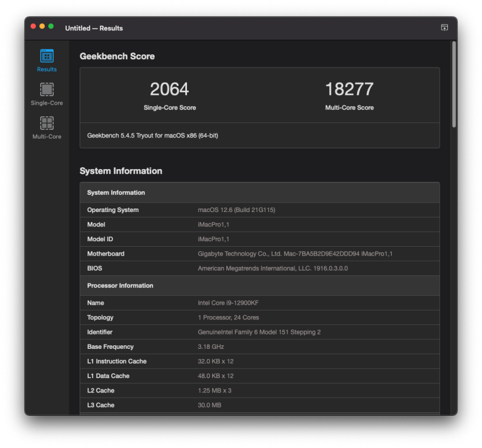
Task: Click the Operating System row label
Action: coord(113,210)
